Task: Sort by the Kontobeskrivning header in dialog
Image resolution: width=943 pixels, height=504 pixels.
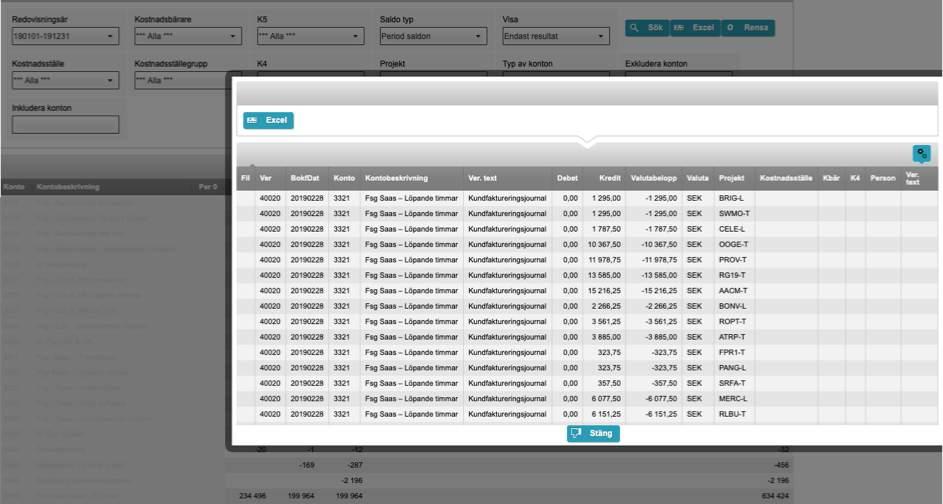Action: click(396, 178)
